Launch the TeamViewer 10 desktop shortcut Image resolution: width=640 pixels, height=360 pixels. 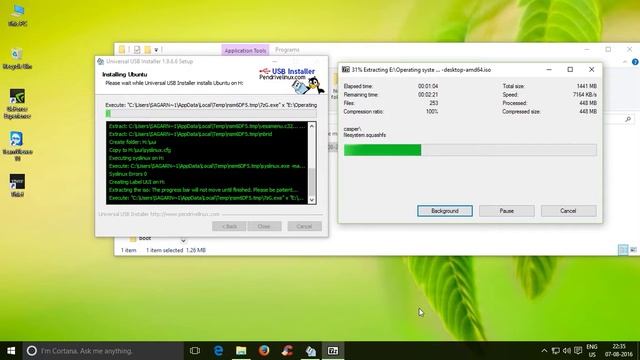(17, 146)
